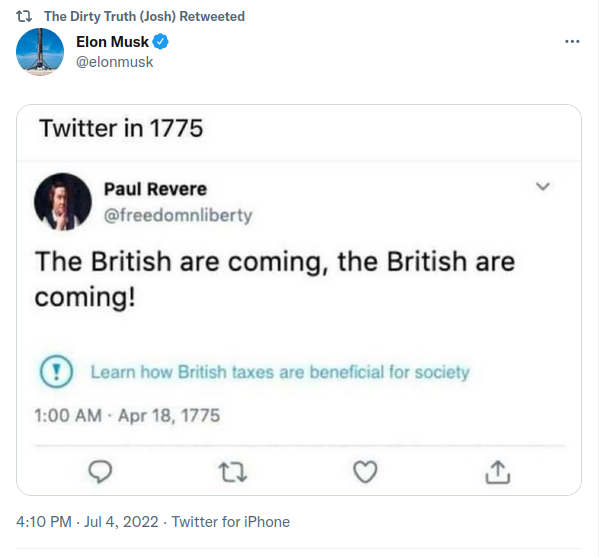Click the reply speech bubble icon

[99, 470]
